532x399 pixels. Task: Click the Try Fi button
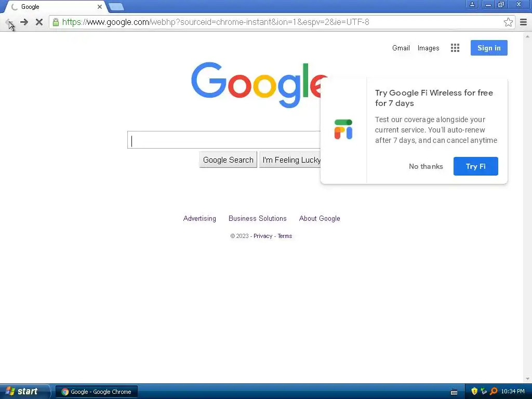coord(476,166)
